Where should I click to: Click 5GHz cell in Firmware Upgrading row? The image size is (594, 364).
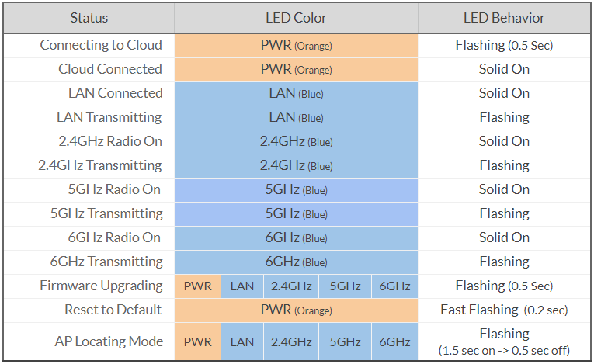click(x=345, y=286)
